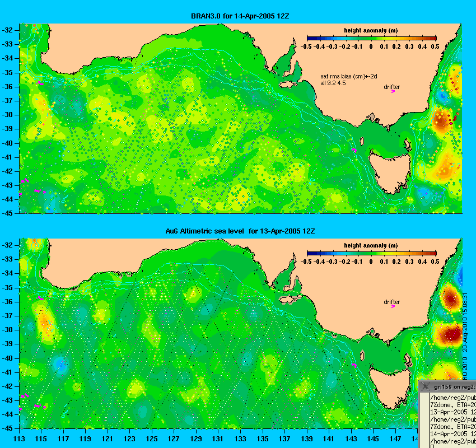Click the 'sat rms bias (cm)+-2d' text

click(x=349, y=77)
